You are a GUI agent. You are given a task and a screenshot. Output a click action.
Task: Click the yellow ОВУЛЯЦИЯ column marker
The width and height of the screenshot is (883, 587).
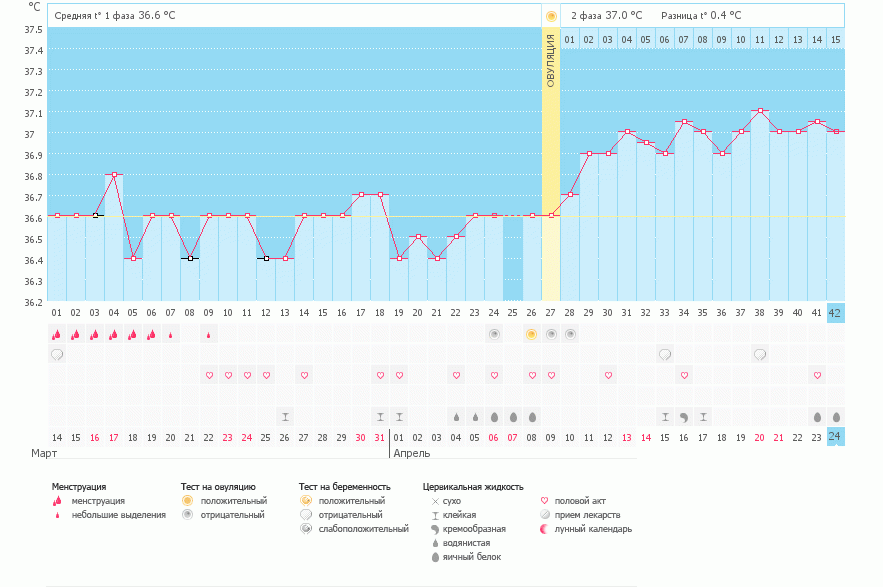(x=551, y=70)
